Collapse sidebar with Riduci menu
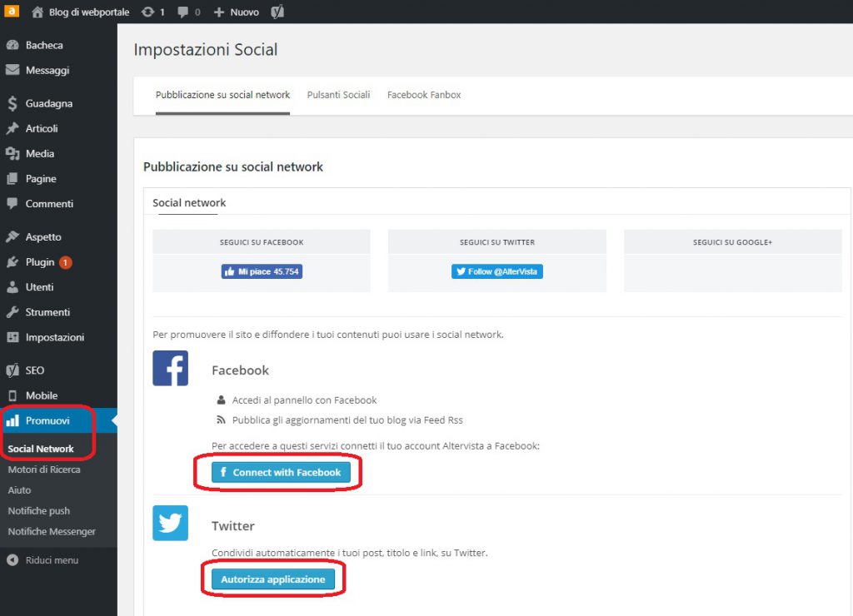This screenshot has height=616, width=853. pos(51,560)
